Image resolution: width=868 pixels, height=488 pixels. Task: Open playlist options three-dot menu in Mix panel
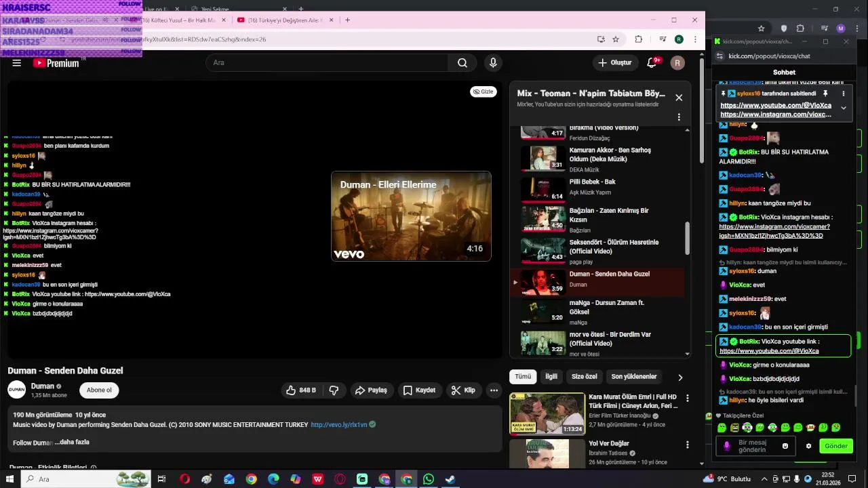(679, 117)
